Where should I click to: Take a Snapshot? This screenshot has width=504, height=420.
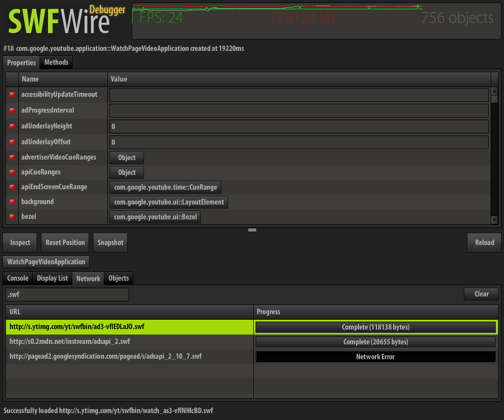coord(110,243)
